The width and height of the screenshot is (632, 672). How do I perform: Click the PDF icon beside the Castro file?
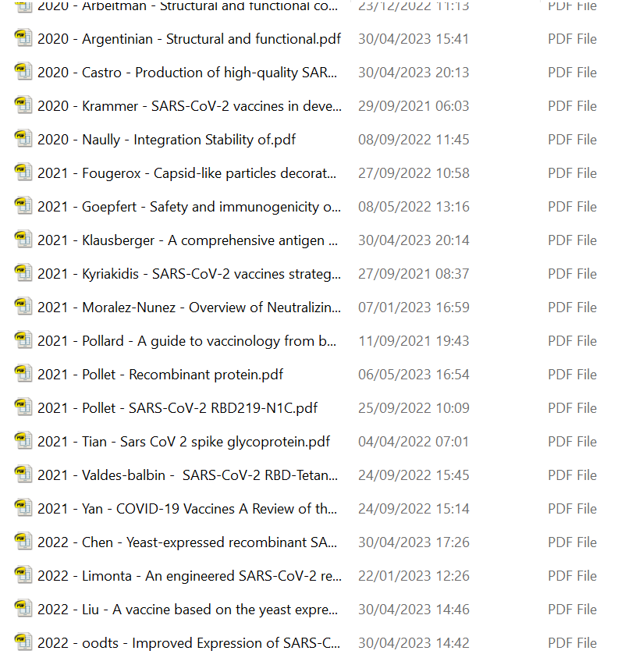point(23,72)
